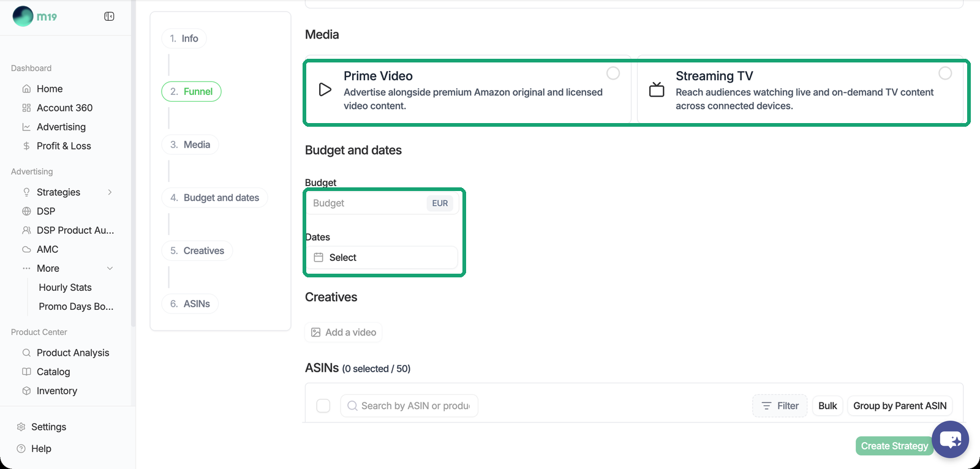Open Profit & Loss in the sidebar
The height and width of the screenshot is (469, 980).
click(64, 146)
